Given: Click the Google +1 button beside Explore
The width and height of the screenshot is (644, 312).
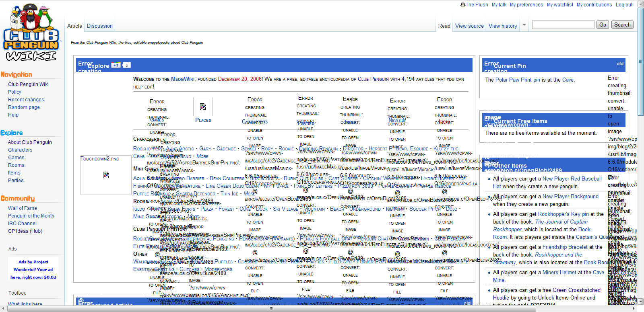Looking at the screenshot, I should click(116, 65).
